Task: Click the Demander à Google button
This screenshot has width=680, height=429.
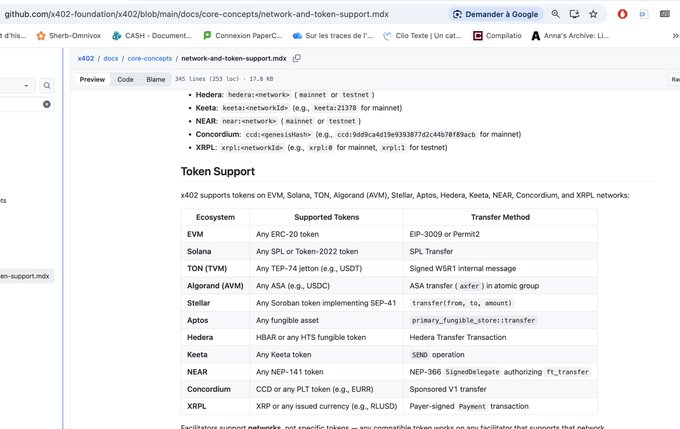Action: point(495,14)
